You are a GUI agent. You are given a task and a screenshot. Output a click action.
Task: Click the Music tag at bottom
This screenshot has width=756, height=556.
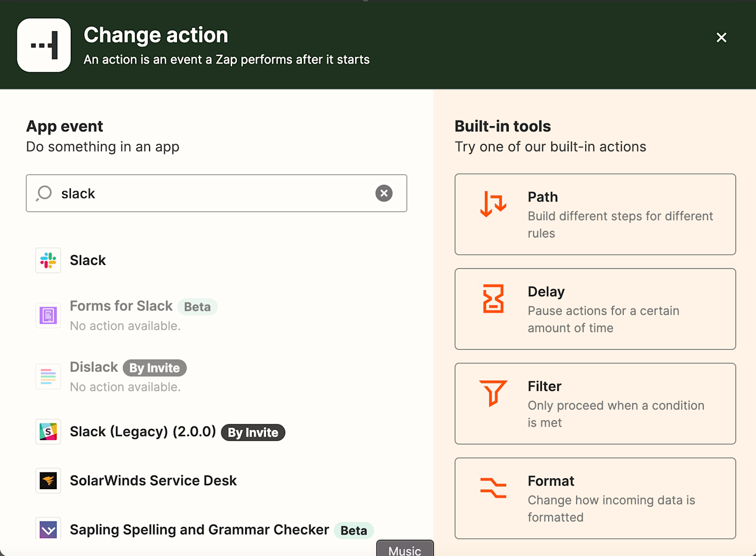tap(404, 550)
